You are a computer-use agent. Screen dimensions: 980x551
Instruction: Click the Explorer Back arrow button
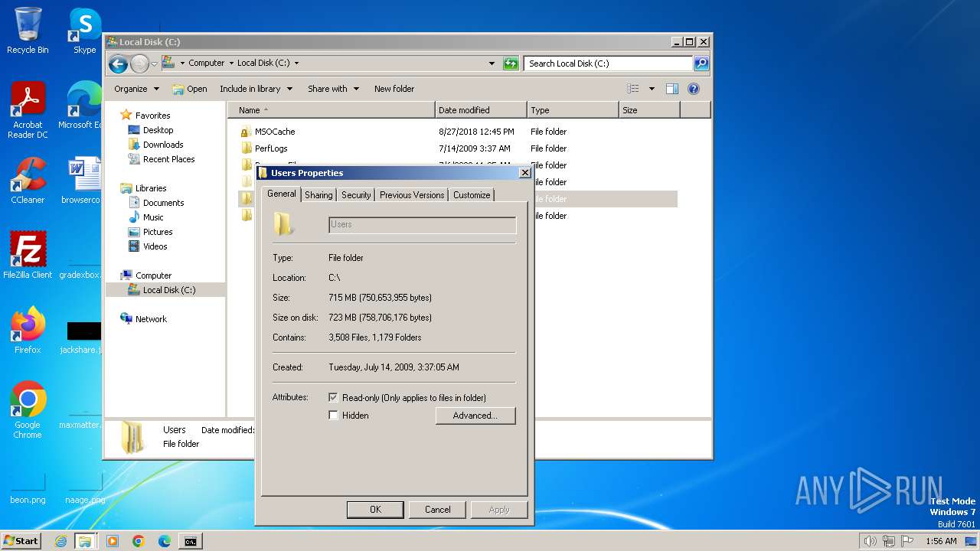[117, 64]
